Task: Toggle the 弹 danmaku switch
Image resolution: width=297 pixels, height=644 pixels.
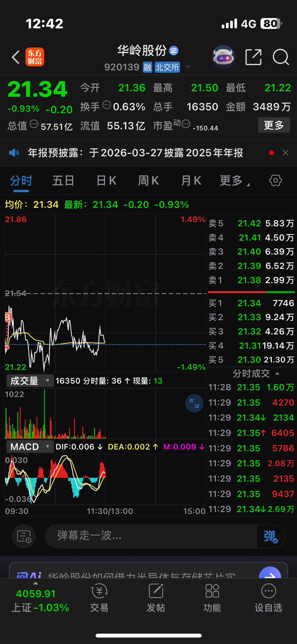Action: 271,536
